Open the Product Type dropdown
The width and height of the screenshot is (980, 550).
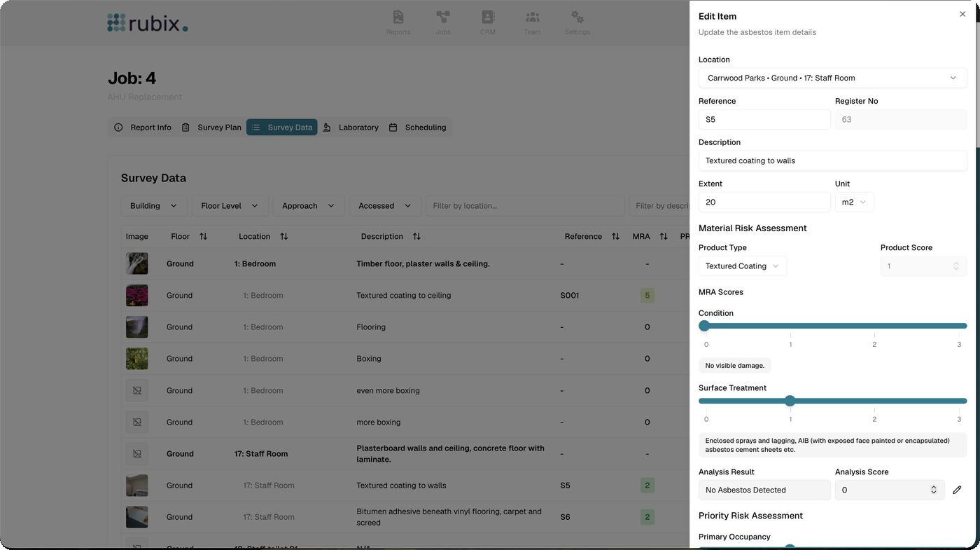tap(743, 266)
